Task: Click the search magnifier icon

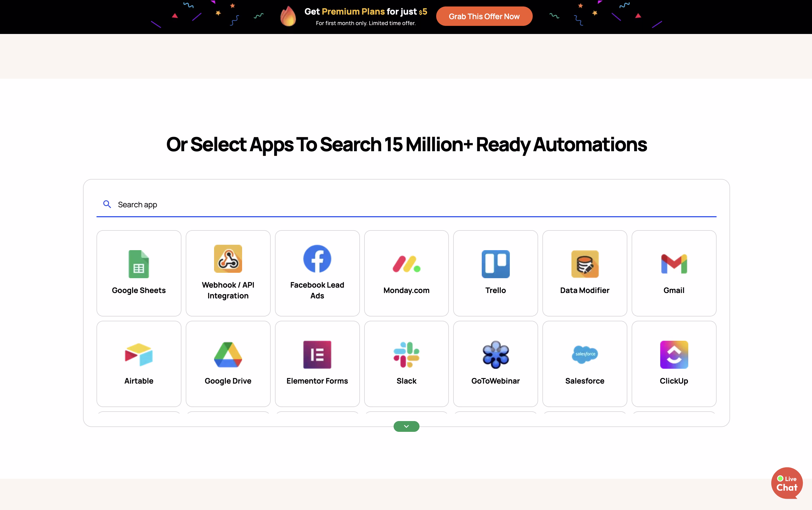Action: click(x=107, y=204)
